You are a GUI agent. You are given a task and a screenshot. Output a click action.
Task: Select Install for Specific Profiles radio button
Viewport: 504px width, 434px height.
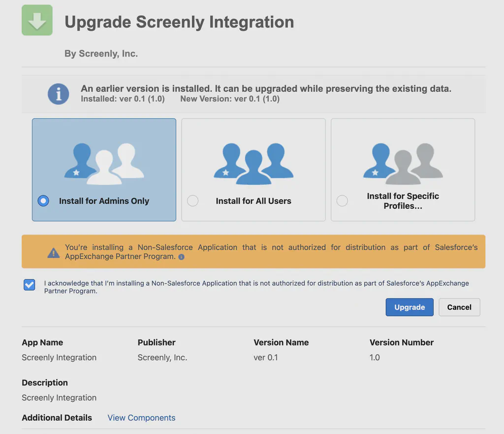(x=342, y=201)
